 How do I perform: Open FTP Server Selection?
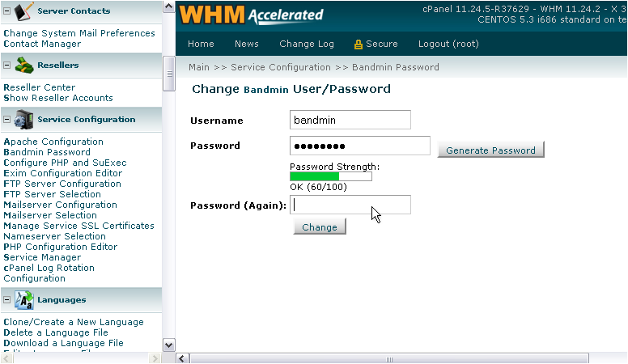53,194
